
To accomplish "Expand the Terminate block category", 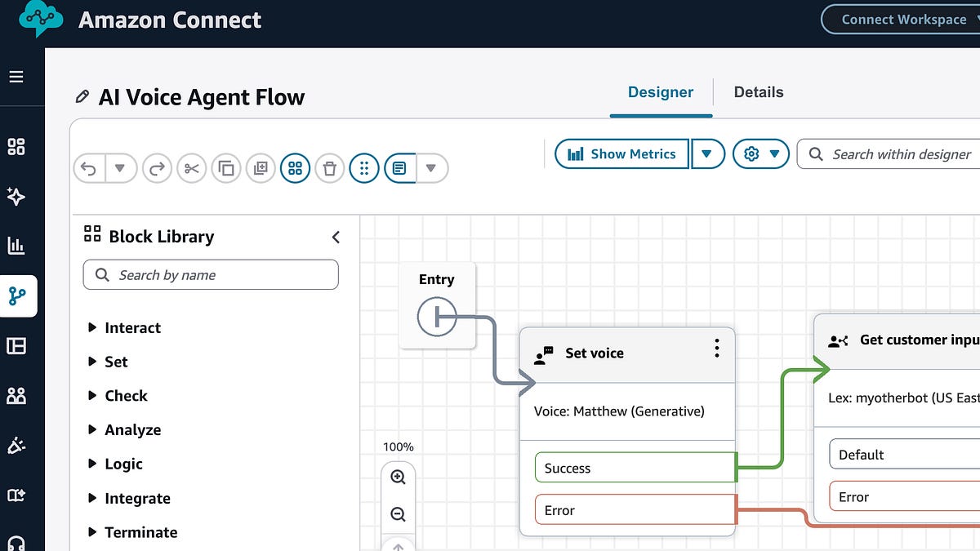I will (x=132, y=532).
